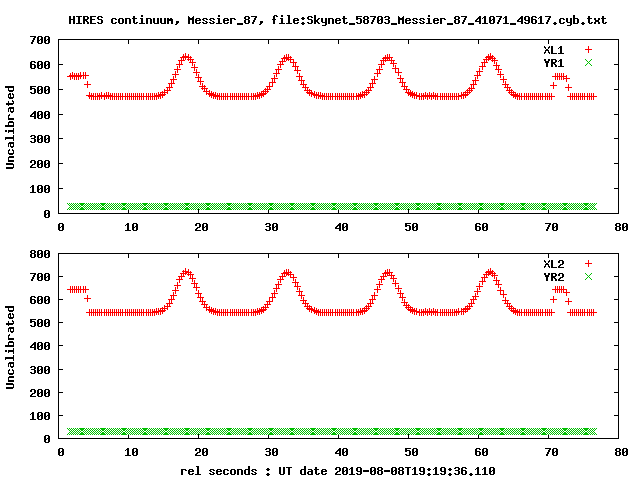Click the green YR2 data band in lower plot
This screenshot has height=480, width=640.
332,431
